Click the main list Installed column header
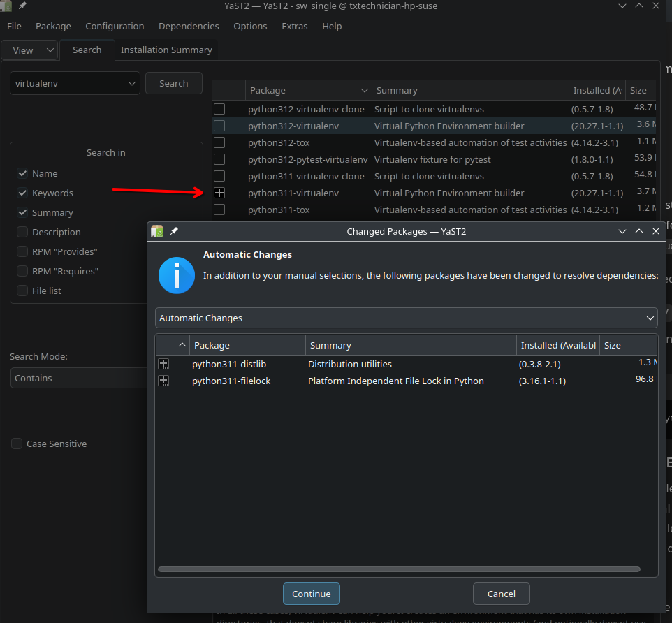 [597, 90]
